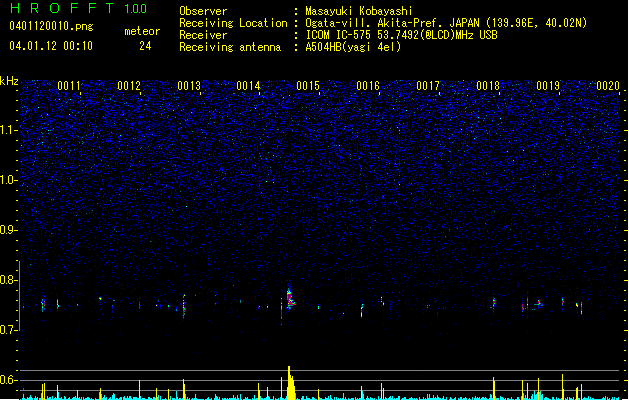Click the time marker 0017
This screenshot has height=400, width=629.
tap(428, 86)
